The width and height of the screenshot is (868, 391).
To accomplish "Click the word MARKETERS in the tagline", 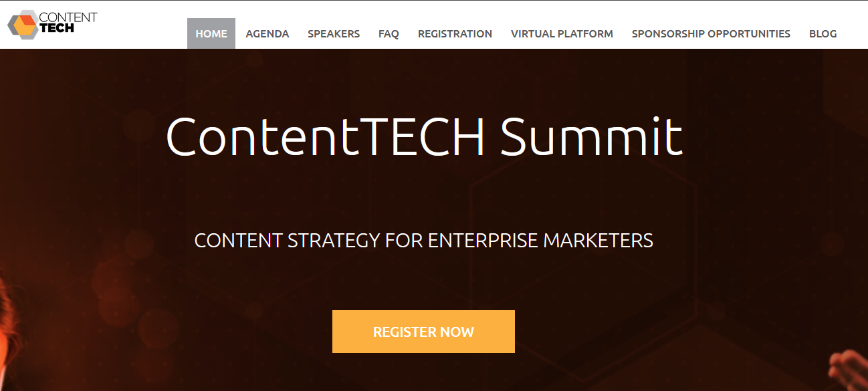I will 598,240.
